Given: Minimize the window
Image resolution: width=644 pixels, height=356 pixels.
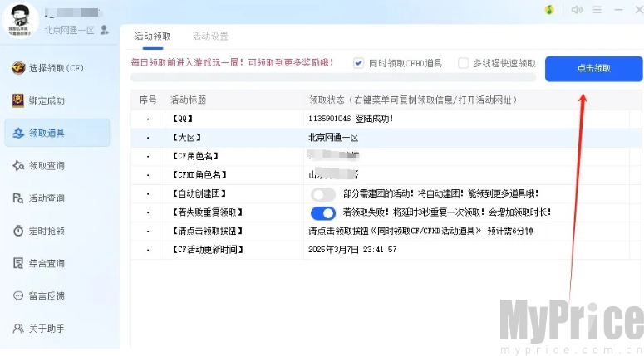Looking at the screenshot, I should tap(618, 9).
